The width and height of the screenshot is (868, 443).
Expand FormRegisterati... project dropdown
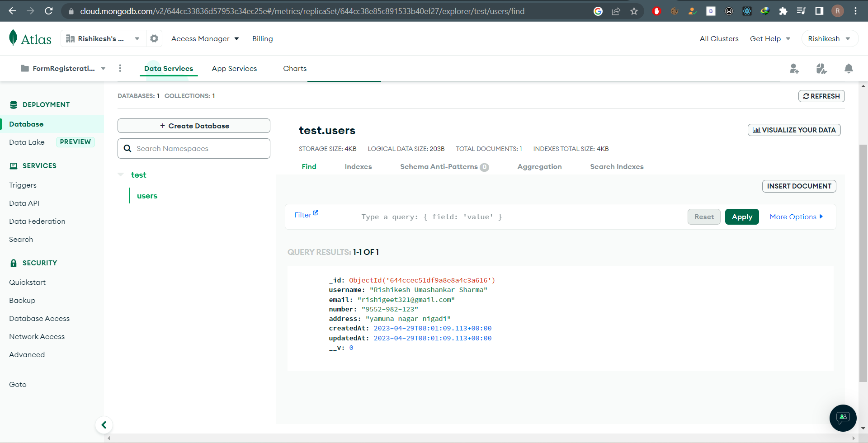click(63, 68)
